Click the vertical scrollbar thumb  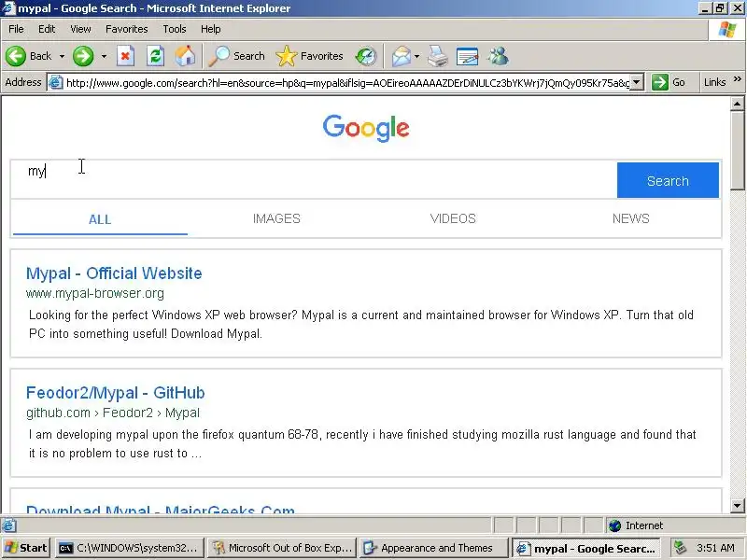pos(737,150)
